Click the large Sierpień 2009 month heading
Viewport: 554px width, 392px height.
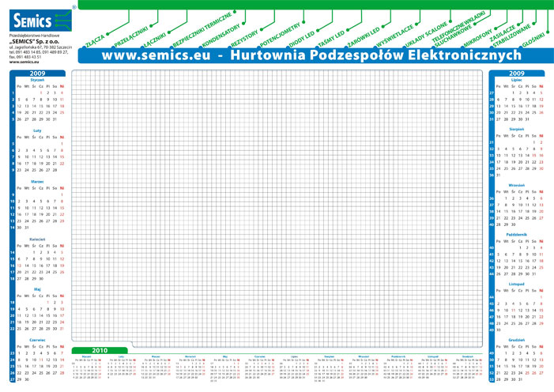point(517,130)
